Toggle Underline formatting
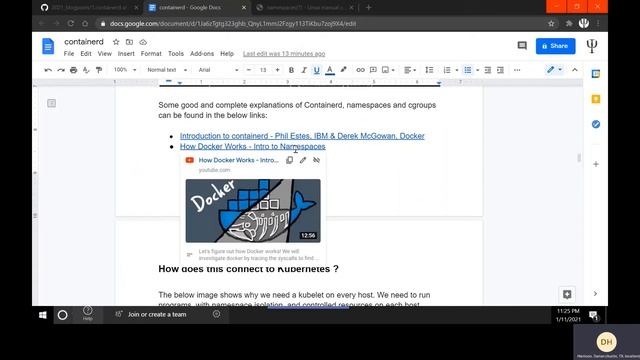Viewport: 640px width, 360px height. click(316, 70)
